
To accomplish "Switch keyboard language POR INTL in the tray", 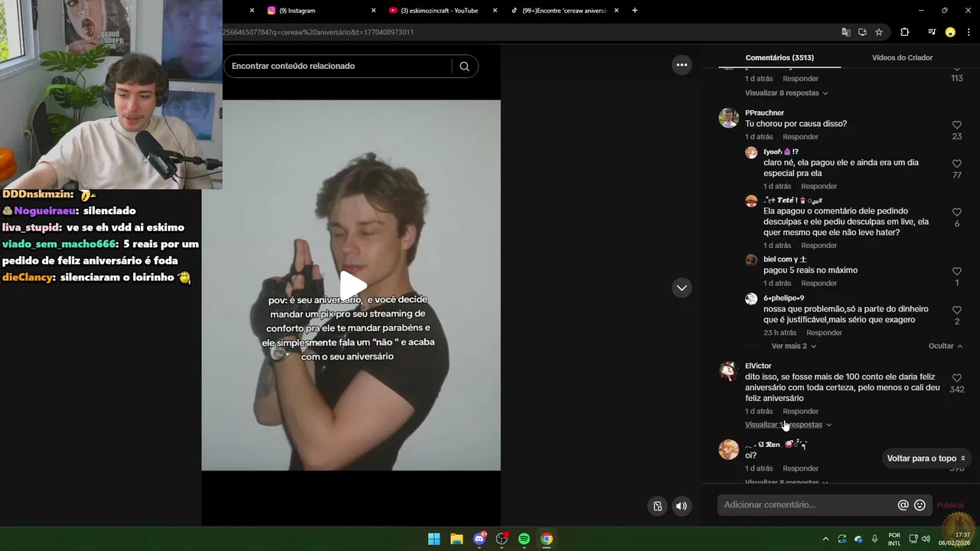I will (x=894, y=539).
